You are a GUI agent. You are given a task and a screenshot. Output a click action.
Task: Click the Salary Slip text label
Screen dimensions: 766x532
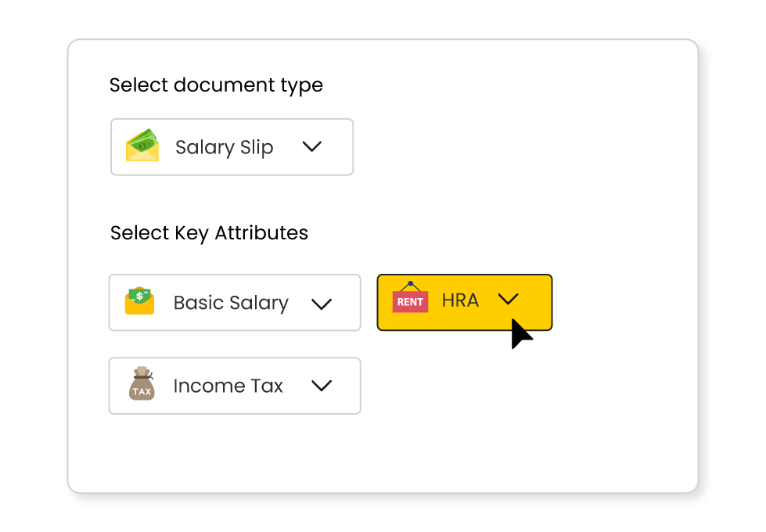tap(224, 147)
